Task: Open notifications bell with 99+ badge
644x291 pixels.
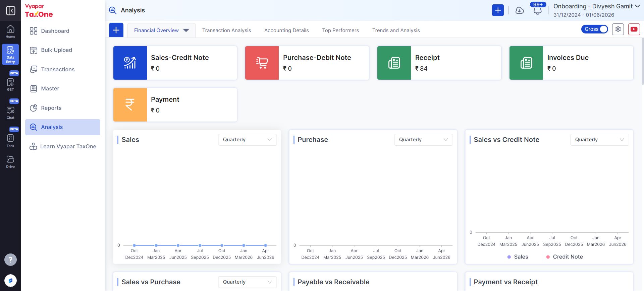Action: 537,10
